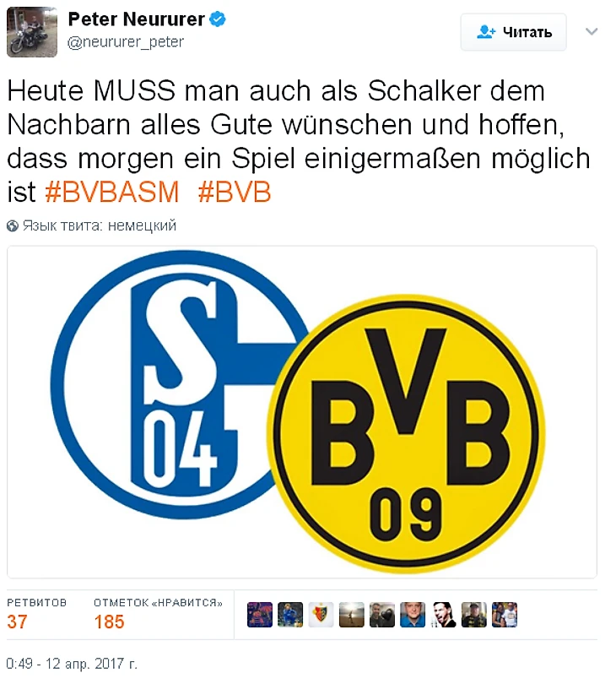Click the blue verified badge icon
This screenshot has height=684, width=616.
pyautogui.click(x=218, y=19)
